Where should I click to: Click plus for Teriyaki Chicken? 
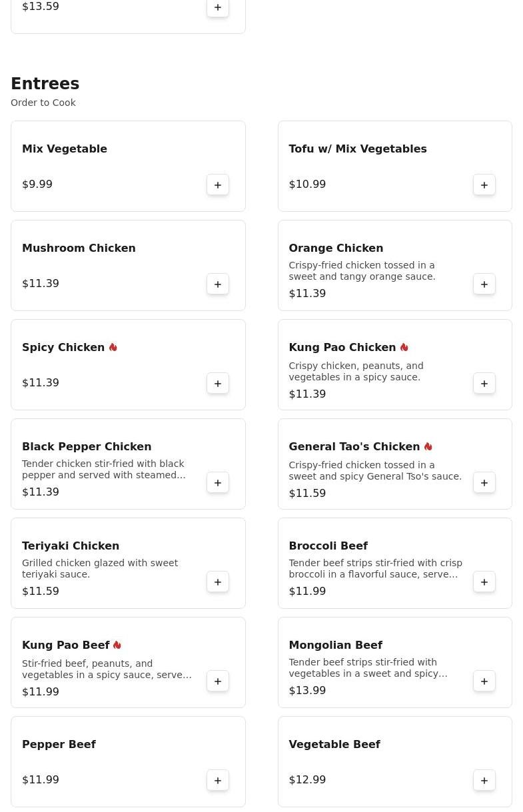click(218, 582)
